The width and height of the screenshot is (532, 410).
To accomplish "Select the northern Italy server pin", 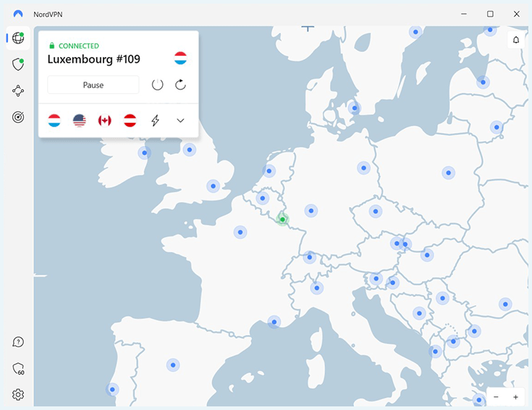I will [x=317, y=288].
